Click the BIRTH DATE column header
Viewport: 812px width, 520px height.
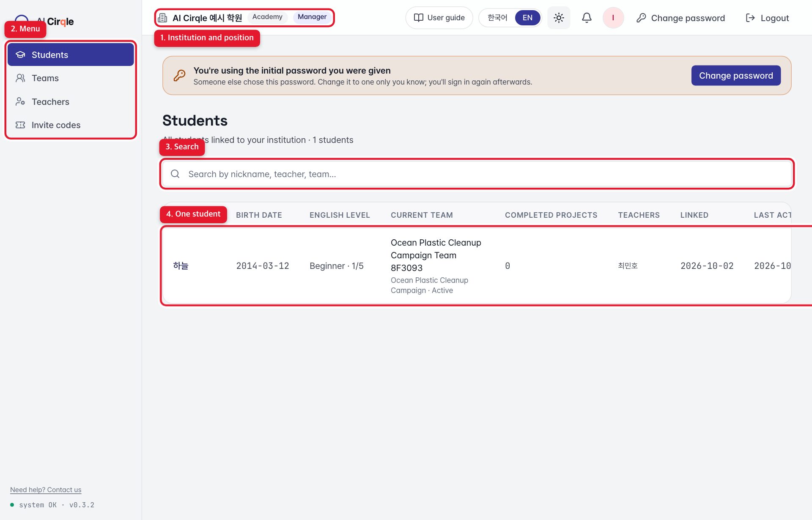(259, 215)
